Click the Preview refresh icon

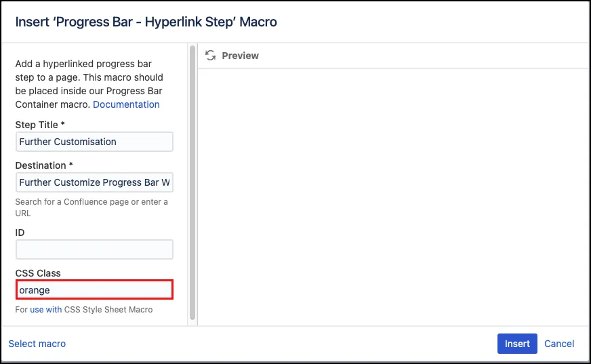(210, 56)
